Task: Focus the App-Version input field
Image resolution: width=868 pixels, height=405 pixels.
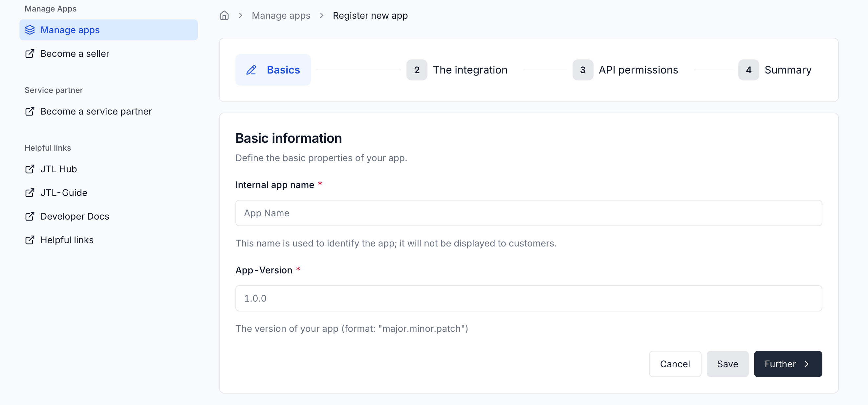Action: [529, 298]
